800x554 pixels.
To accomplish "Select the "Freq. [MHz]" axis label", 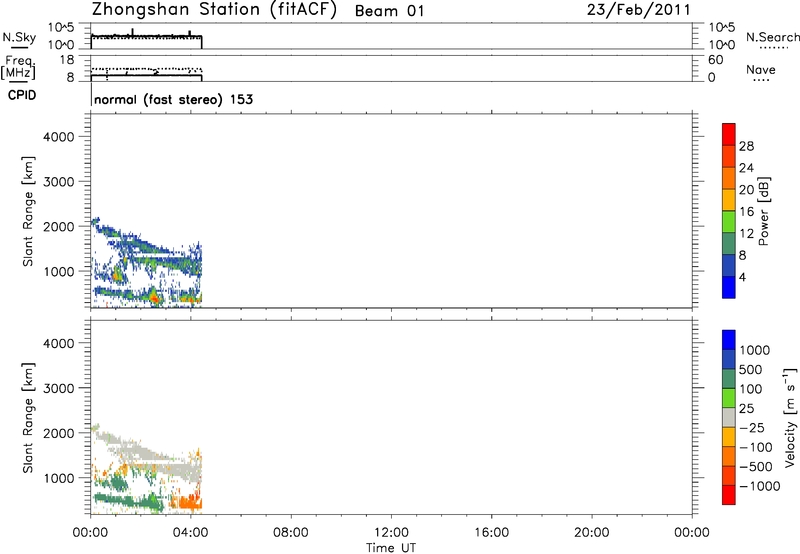I will point(18,67).
